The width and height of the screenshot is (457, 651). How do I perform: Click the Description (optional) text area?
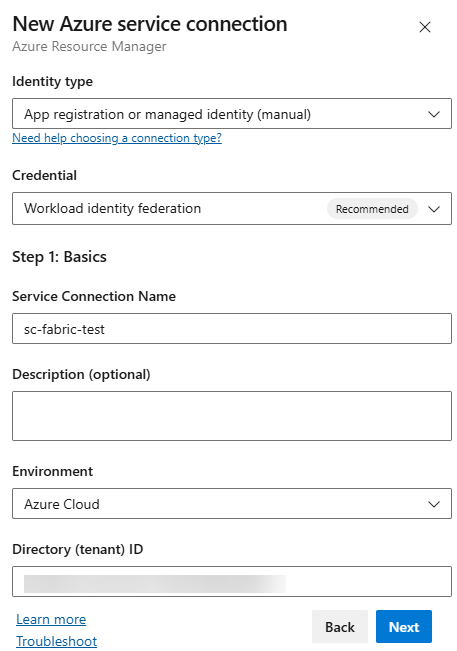tap(232, 416)
